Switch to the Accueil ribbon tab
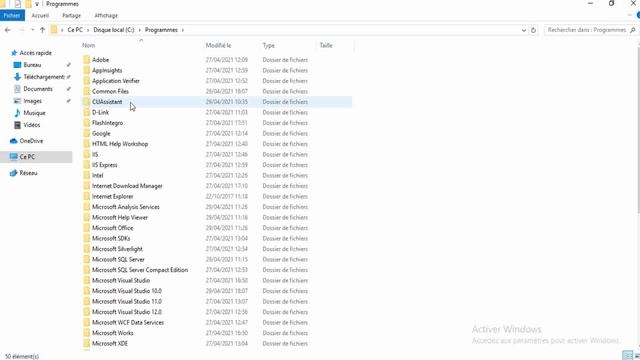Viewport: 640px width, 360px height. 40,16
